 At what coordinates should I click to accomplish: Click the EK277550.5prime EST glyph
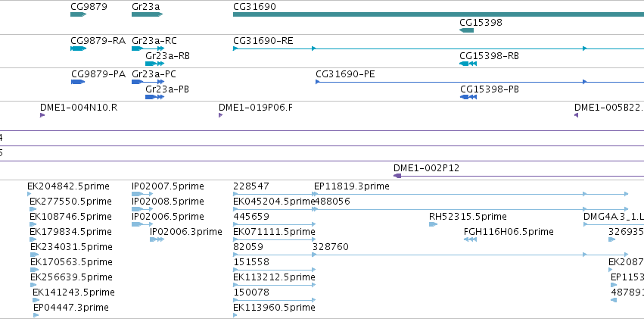click(33, 209)
